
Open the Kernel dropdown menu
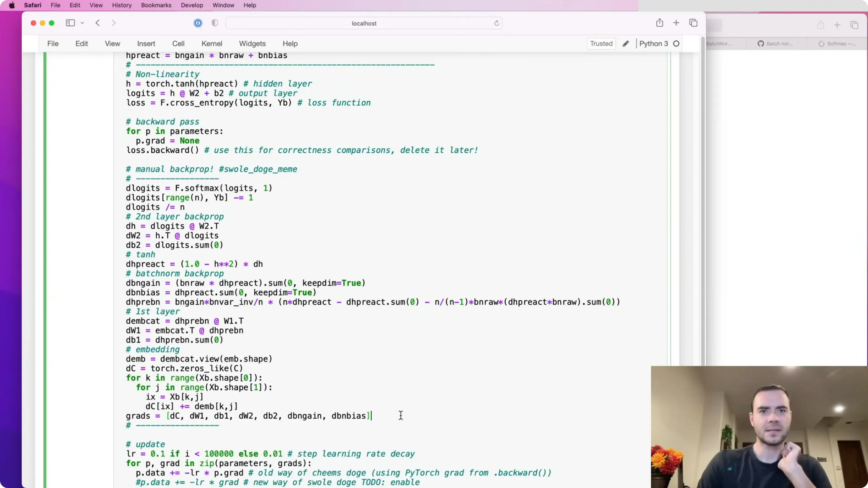pos(212,44)
